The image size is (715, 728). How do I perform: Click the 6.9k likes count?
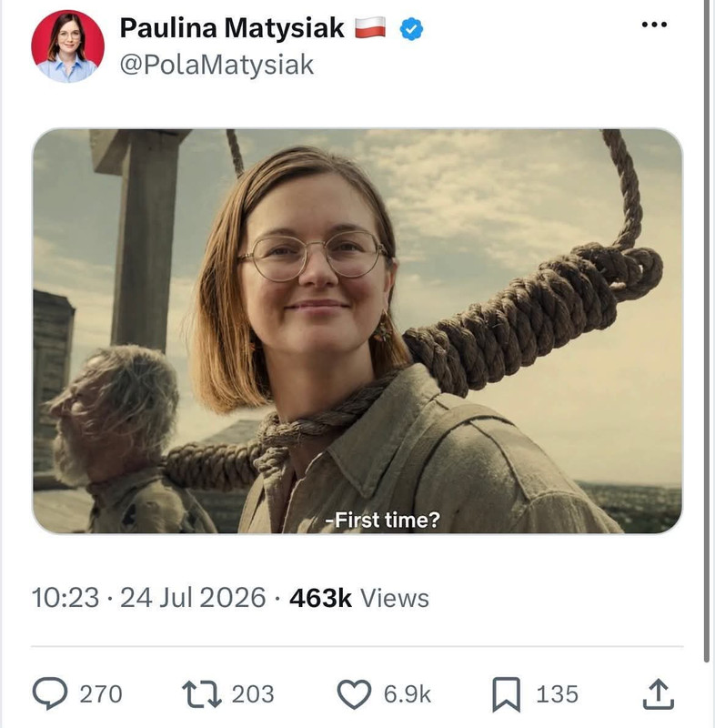pyautogui.click(x=408, y=694)
